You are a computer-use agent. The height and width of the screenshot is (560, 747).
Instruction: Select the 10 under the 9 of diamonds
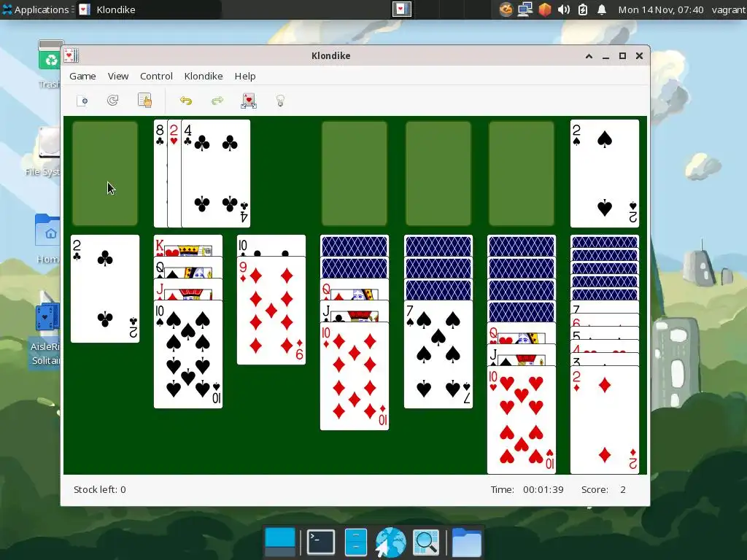(x=271, y=246)
